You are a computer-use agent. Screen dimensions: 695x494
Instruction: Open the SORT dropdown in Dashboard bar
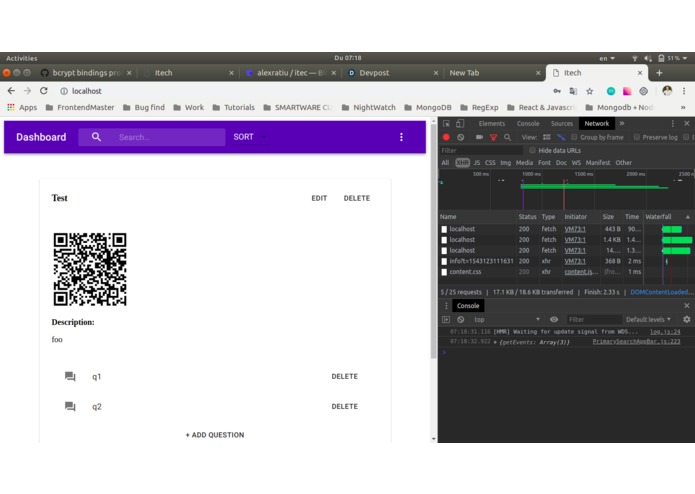(250, 137)
